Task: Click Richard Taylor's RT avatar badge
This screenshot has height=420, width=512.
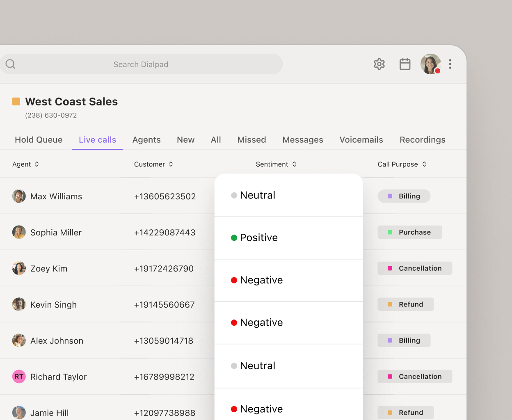Action: (19, 377)
